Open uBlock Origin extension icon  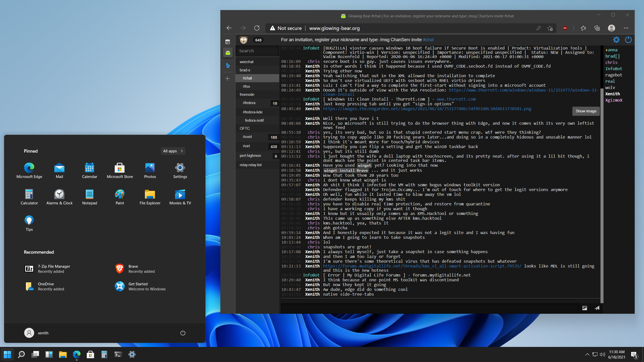point(565,28)
